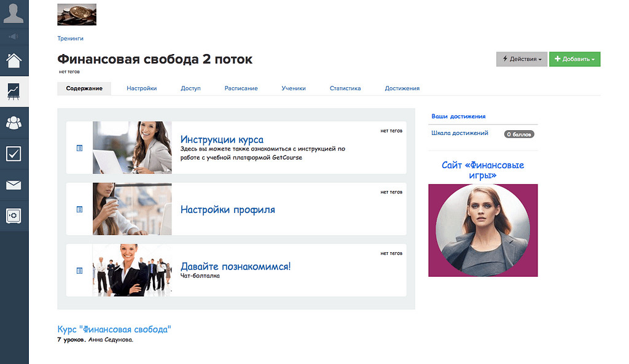Open the users group icon
This screenshot has width=629, height=364.
pyautogui.click(x=14, y=123)
